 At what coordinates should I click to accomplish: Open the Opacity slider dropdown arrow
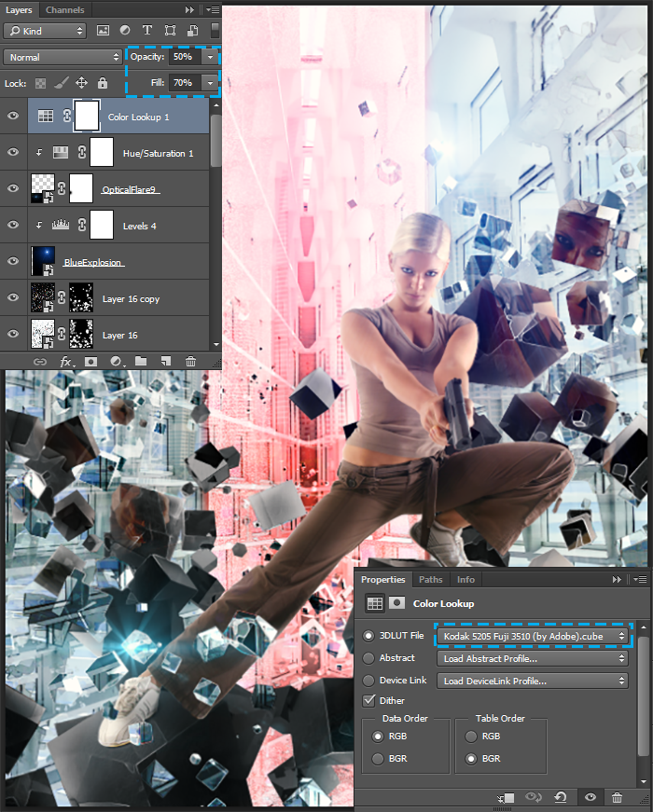[210, 57]
